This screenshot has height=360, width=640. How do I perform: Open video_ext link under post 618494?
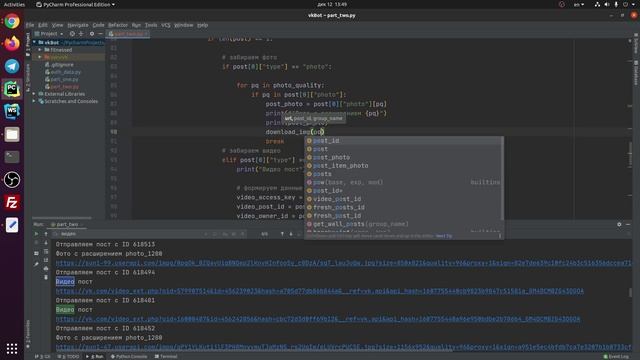click(x=320, y=291)
